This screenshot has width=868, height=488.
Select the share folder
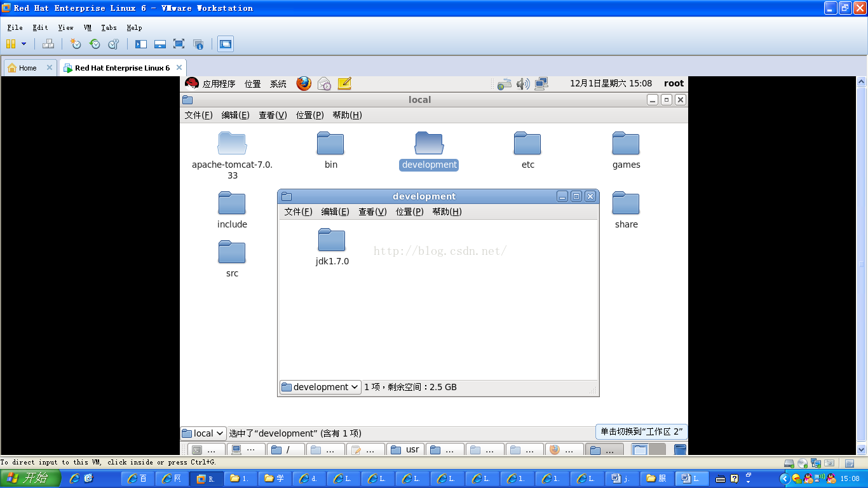pyautogui.click(x=626, y=210)
